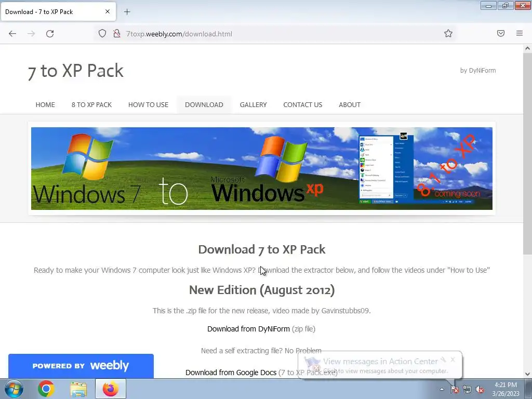Show hidden tray icons arrow
532x399 pixels.
(x=442, y=389)
